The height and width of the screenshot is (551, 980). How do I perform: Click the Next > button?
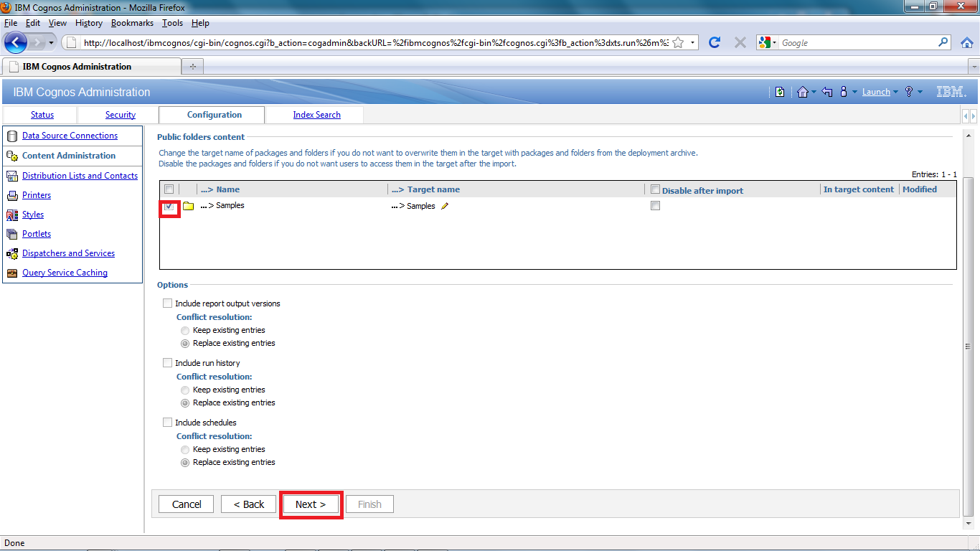(x=311, y=504)
